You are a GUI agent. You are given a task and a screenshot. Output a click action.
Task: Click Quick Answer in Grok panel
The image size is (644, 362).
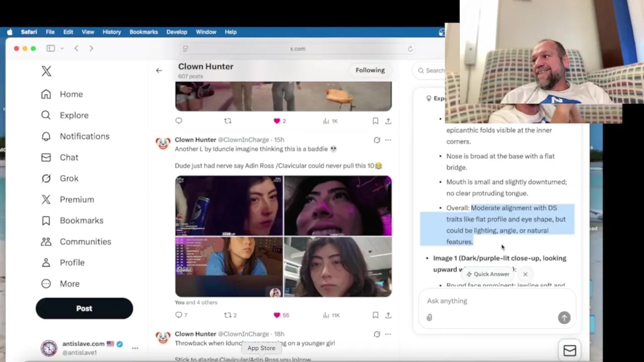488,274
